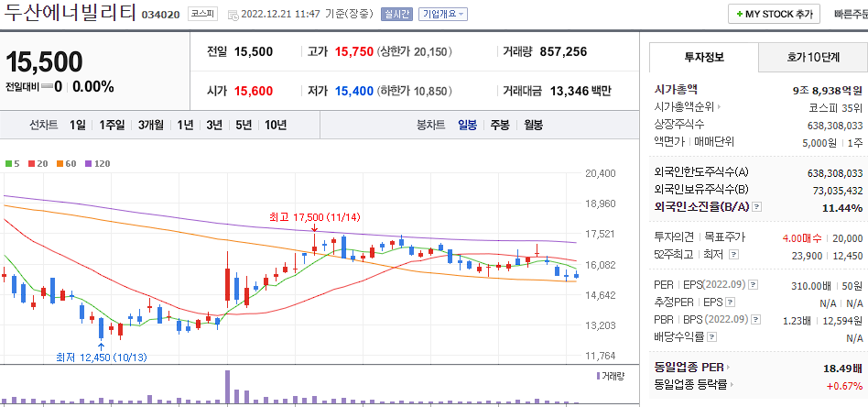Click the 고가 value 15,750
868x407 pixels.
coord(353,52)
